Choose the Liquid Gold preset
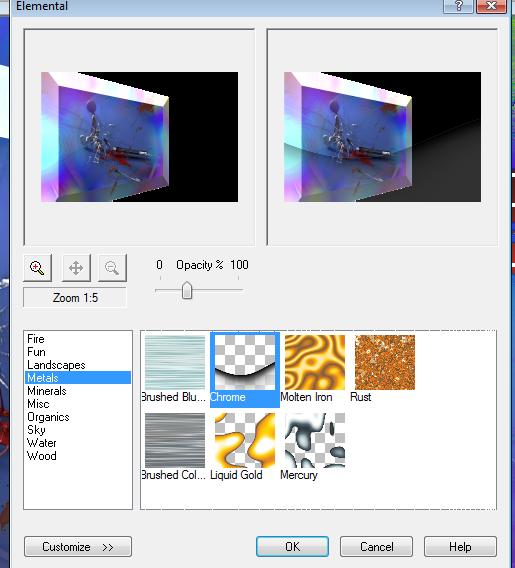Image resolution: width=515 pixels, height=568 pixels. 245,440
